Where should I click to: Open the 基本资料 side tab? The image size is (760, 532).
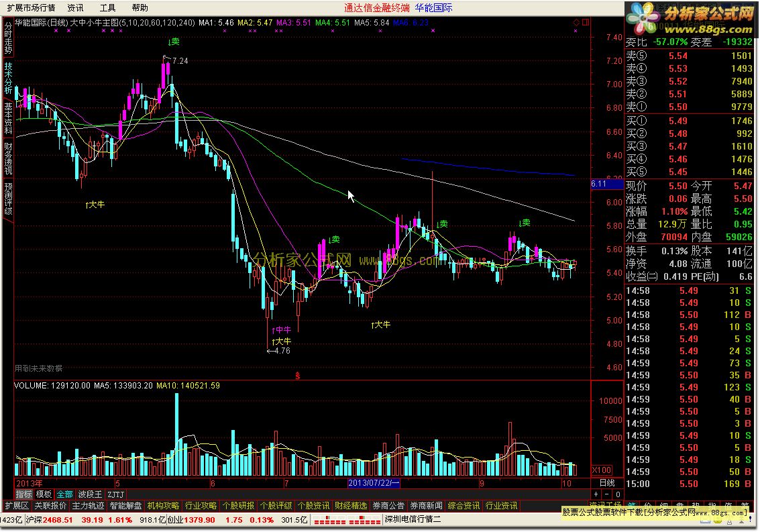[8, 118]
